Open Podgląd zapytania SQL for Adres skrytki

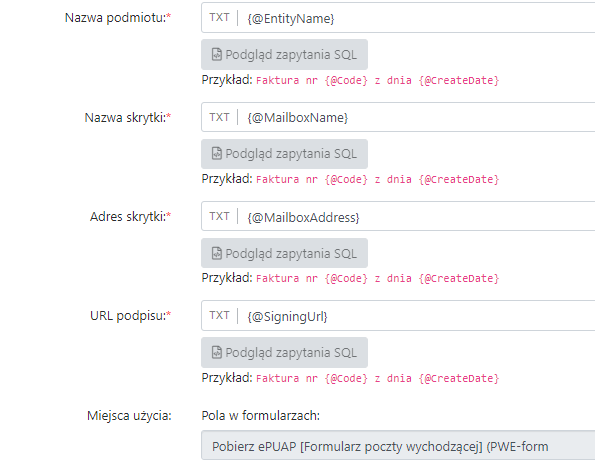pos(284,253)
